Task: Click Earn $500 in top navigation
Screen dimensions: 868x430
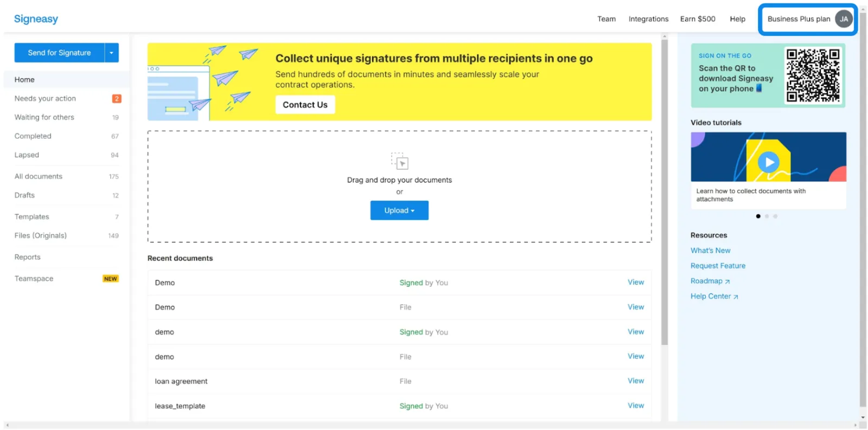Action: click(698, 19)
